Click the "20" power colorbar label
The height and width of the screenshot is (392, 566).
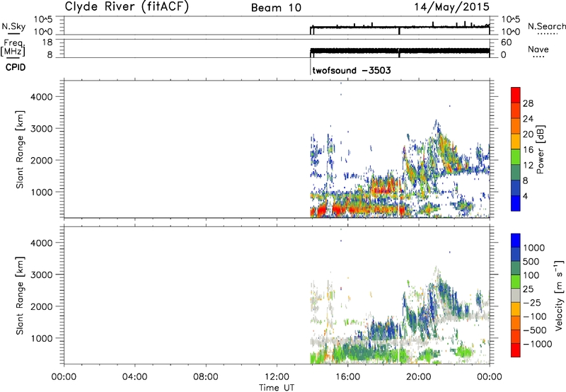click(x=528, y=134)
